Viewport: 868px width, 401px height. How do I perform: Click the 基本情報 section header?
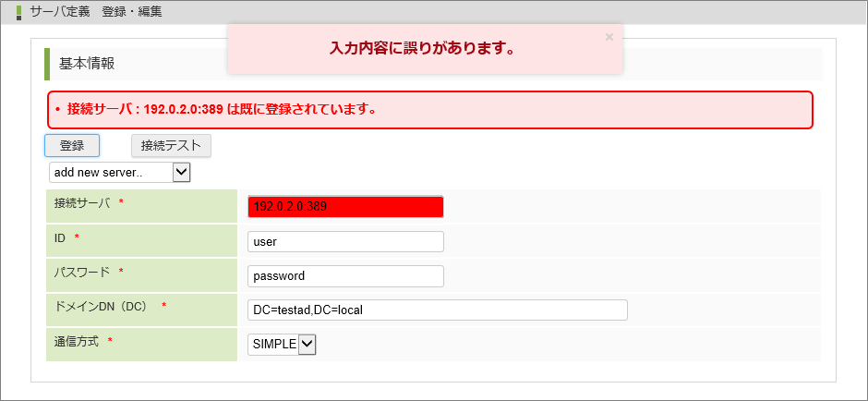tap(87, 64)
